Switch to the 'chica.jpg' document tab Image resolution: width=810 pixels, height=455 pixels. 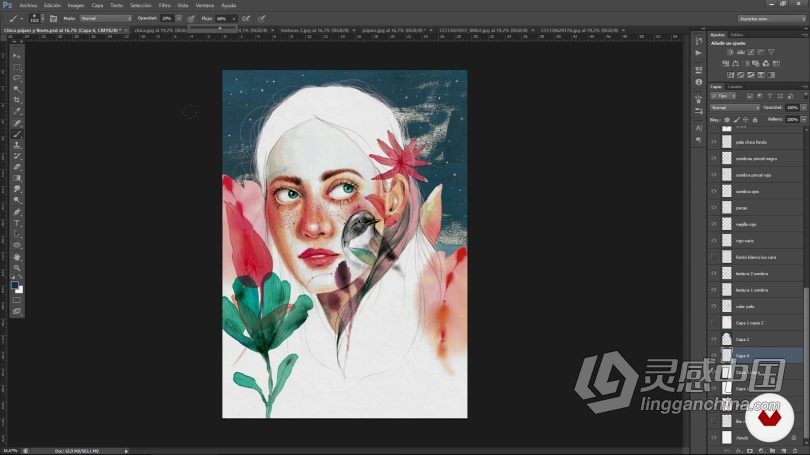[160, 30]
